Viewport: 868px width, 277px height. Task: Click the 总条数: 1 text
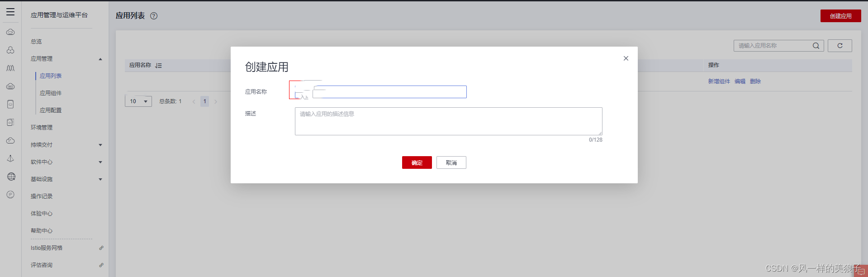coord(171,101)
